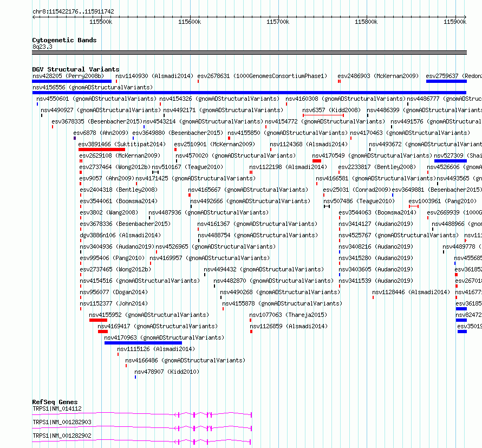Open TRPS1|NM_014112 gene label

click(57, 408)
